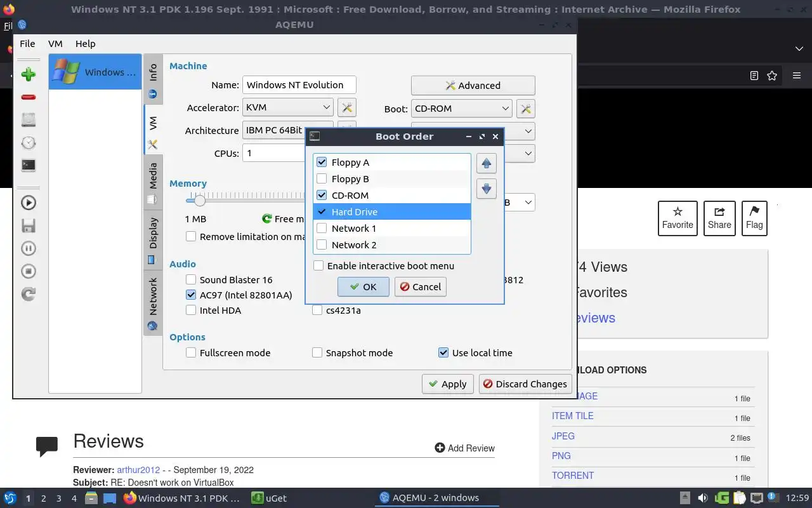Toggle Hard Drive boot checkbox
This screenshot has width=812, height=508.
[322, 211]
